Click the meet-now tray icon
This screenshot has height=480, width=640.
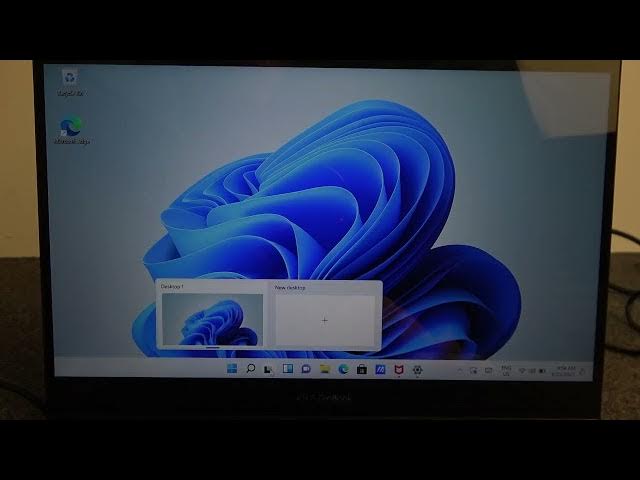(x=473, y=371)
